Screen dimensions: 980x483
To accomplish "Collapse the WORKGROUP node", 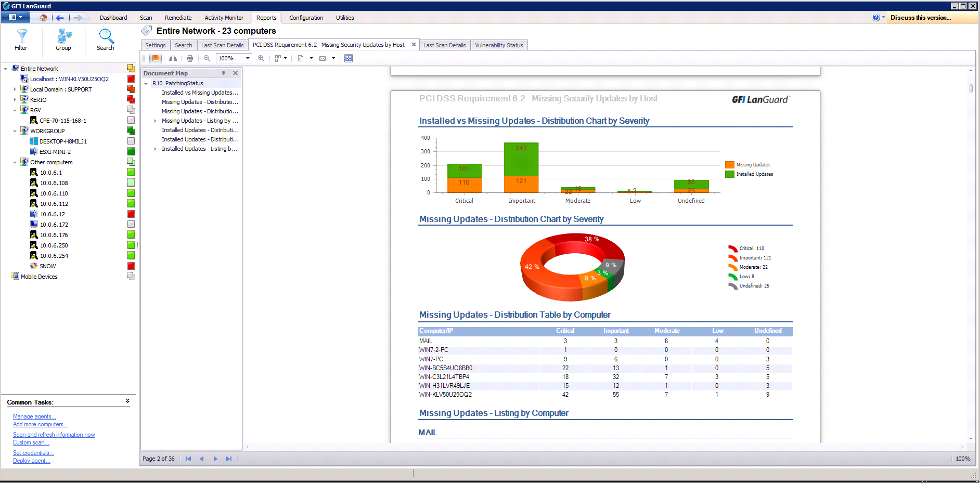I will [x=15, y=131].
